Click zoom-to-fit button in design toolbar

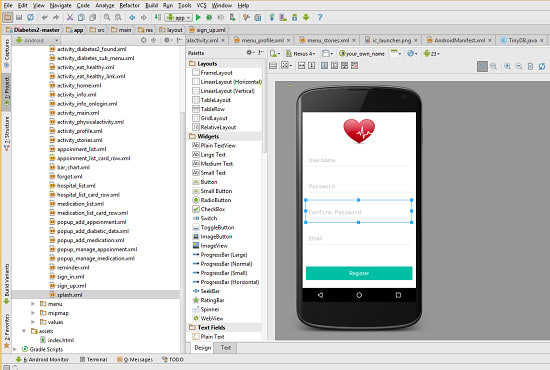tap(482, 66)
